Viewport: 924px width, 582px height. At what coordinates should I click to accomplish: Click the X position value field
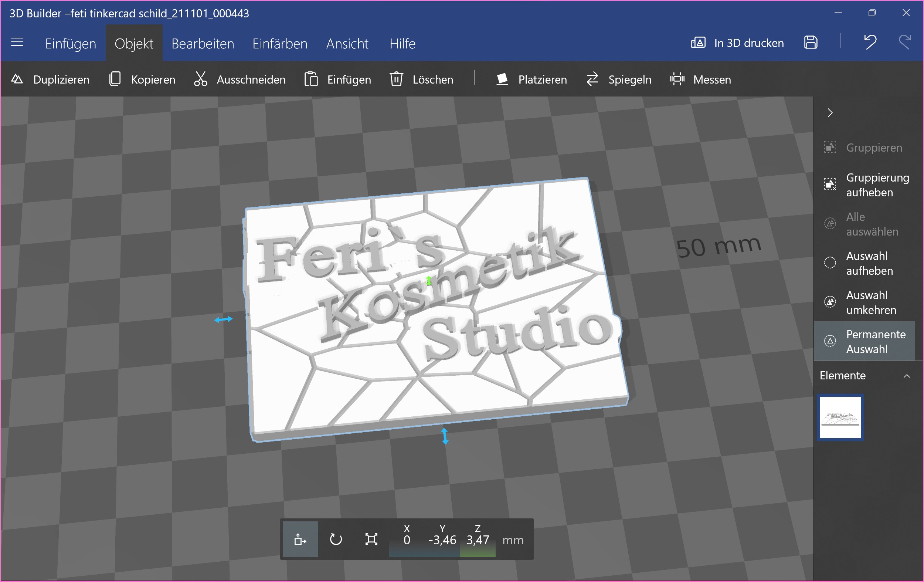(407, 539)
